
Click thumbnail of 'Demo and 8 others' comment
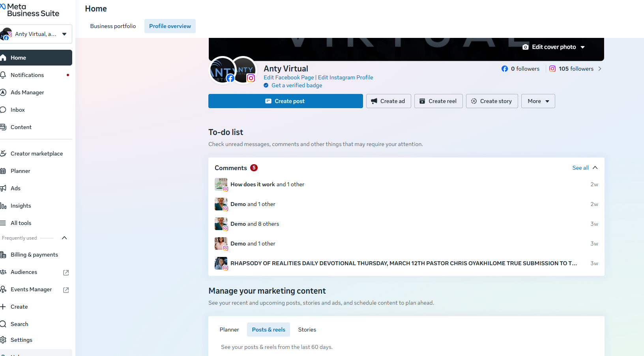tap(221, 224)
